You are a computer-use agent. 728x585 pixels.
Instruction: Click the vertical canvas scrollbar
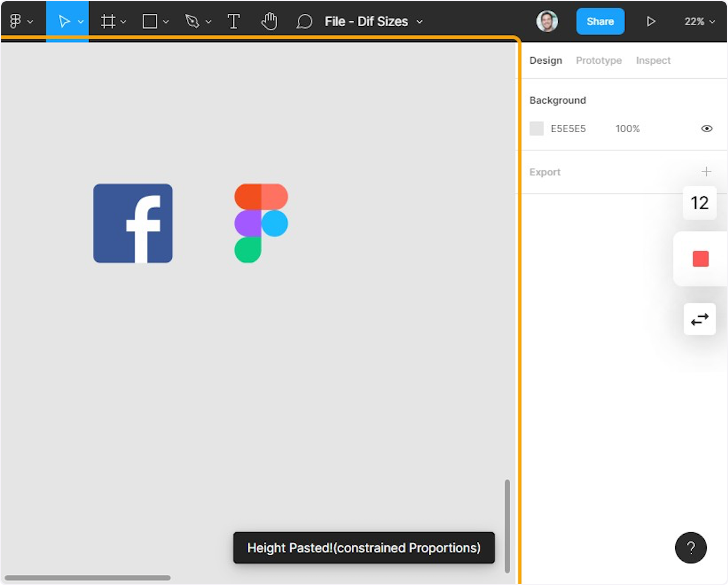(507, 526)
